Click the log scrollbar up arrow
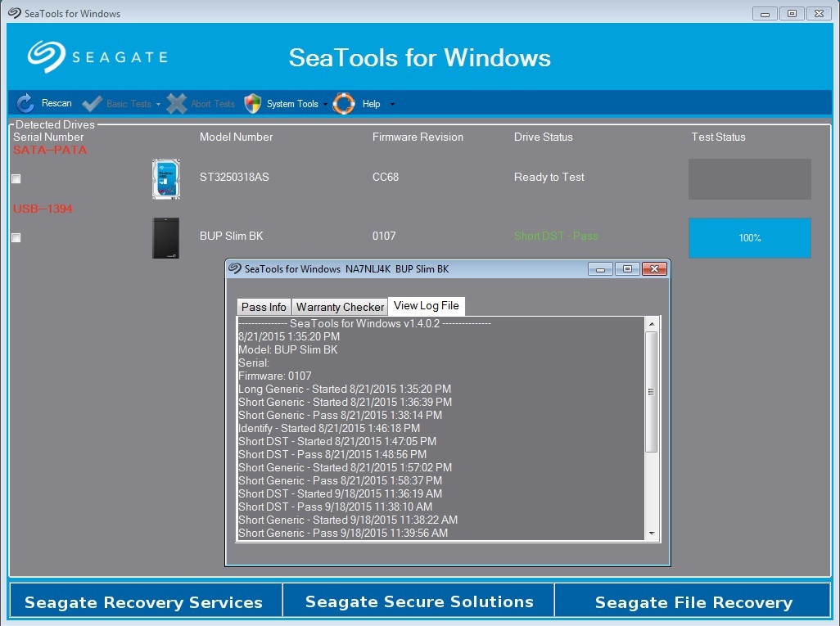 pos(652,323)
